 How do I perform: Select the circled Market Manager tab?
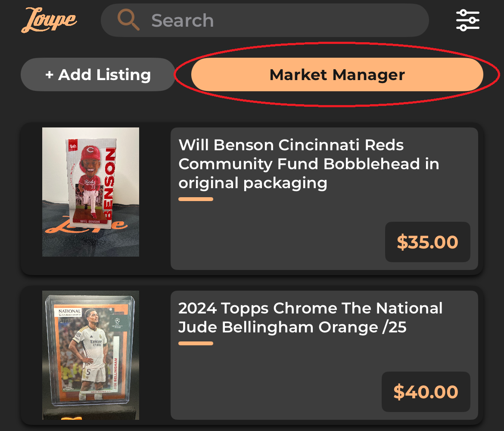[x=337, y=74]
